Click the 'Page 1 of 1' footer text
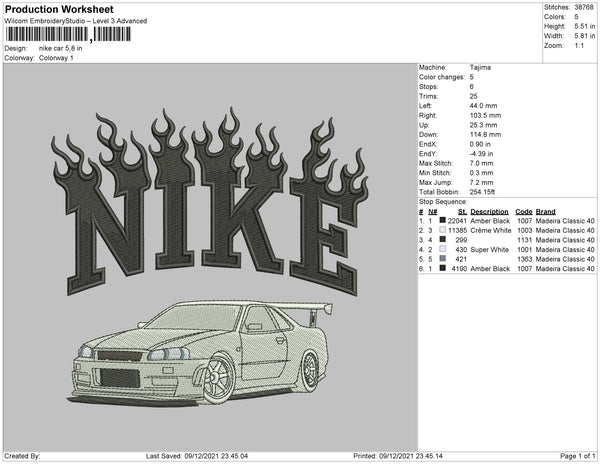 click(x=578, y=456)
